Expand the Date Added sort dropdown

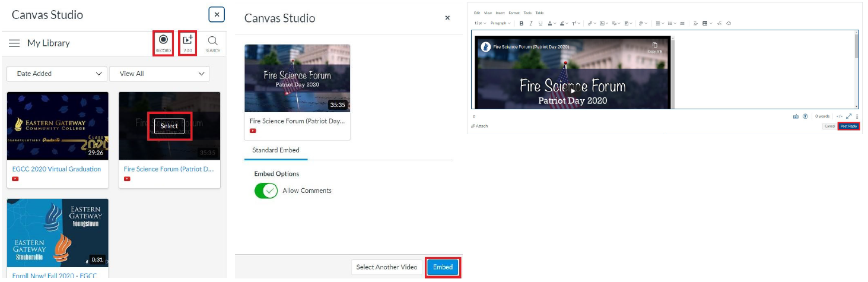56,74
